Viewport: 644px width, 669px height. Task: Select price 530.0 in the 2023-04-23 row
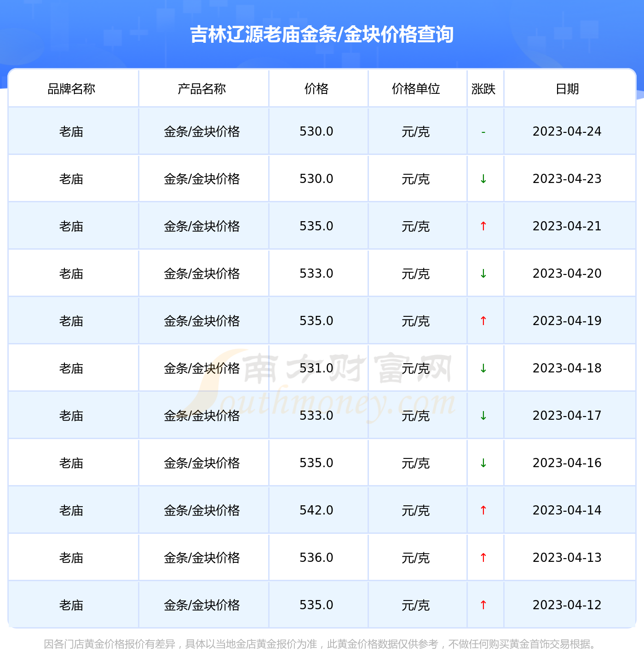(316, 179)
